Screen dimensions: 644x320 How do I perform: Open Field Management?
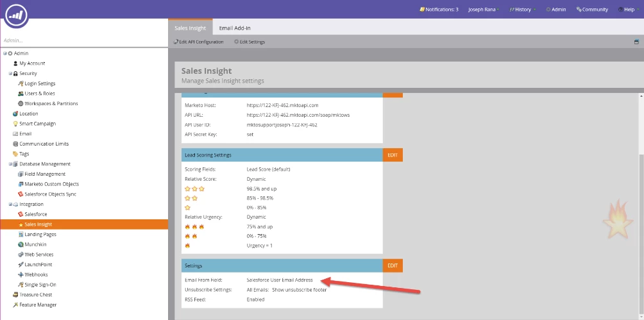coord(45,174)
